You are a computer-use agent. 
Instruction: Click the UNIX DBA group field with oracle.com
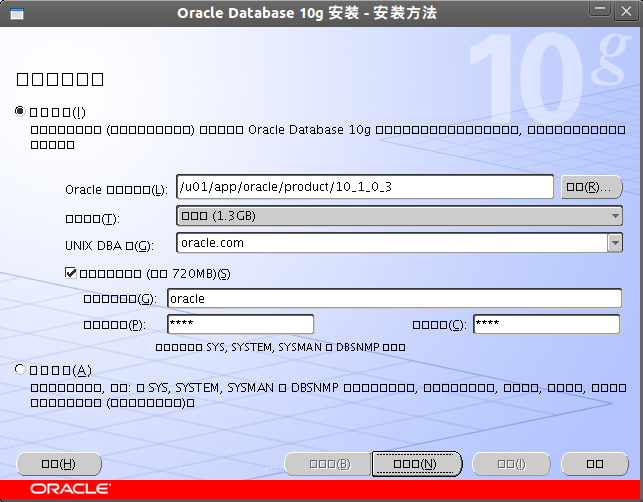tap(392, 243)
